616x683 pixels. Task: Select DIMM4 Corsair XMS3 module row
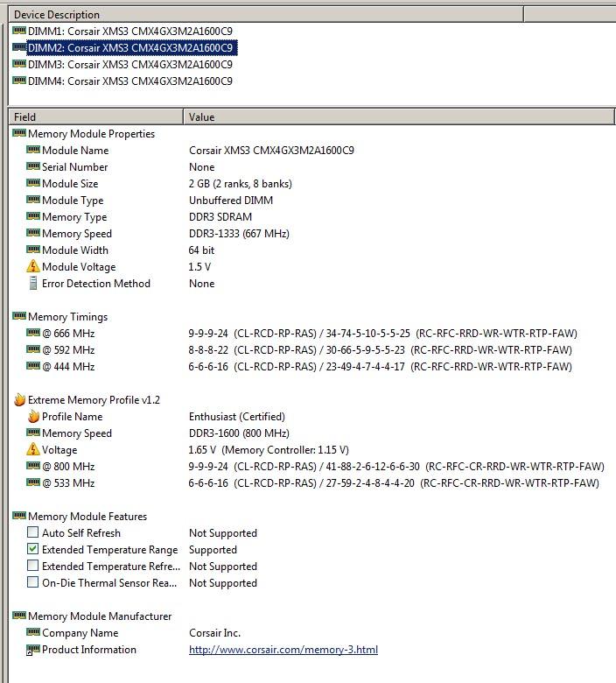pyautogui.click(x=130, y=81)
